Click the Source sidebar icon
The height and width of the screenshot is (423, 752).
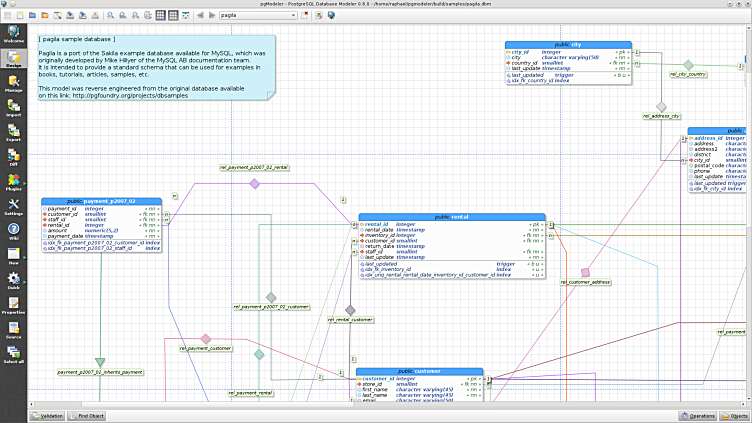pos(13,331)
